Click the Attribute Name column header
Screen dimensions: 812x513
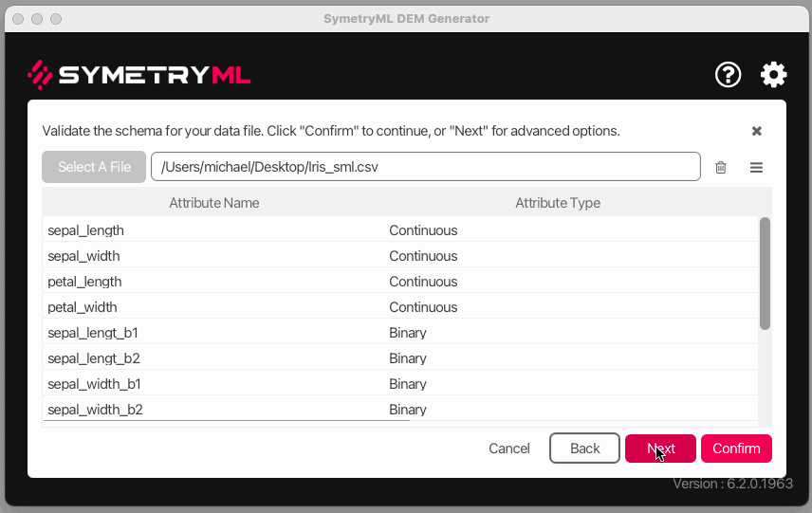pos(213,203)
